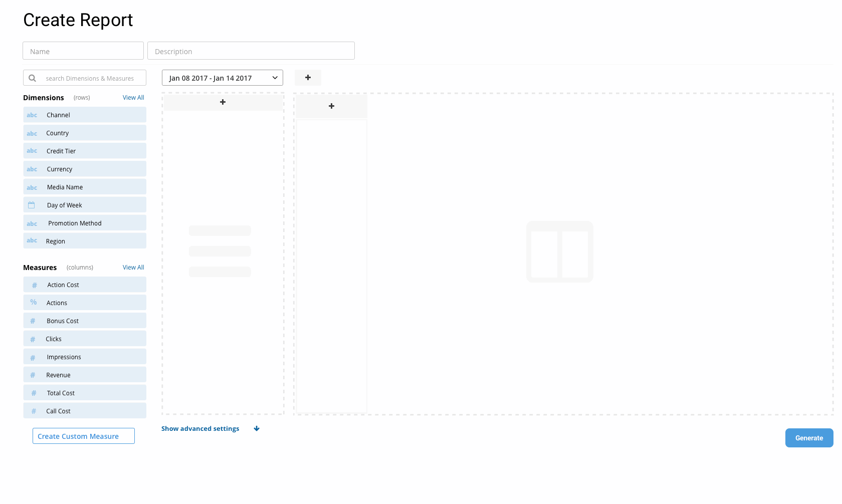This screenshot has height=504, width=842.
Task: Click the number icon beside Clicks
Action: coord(33,339)
